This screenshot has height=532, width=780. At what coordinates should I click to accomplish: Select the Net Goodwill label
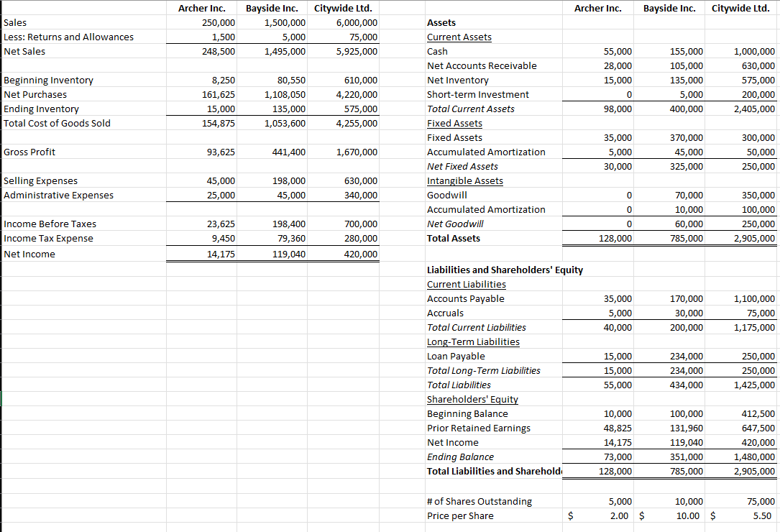[455, 224]
